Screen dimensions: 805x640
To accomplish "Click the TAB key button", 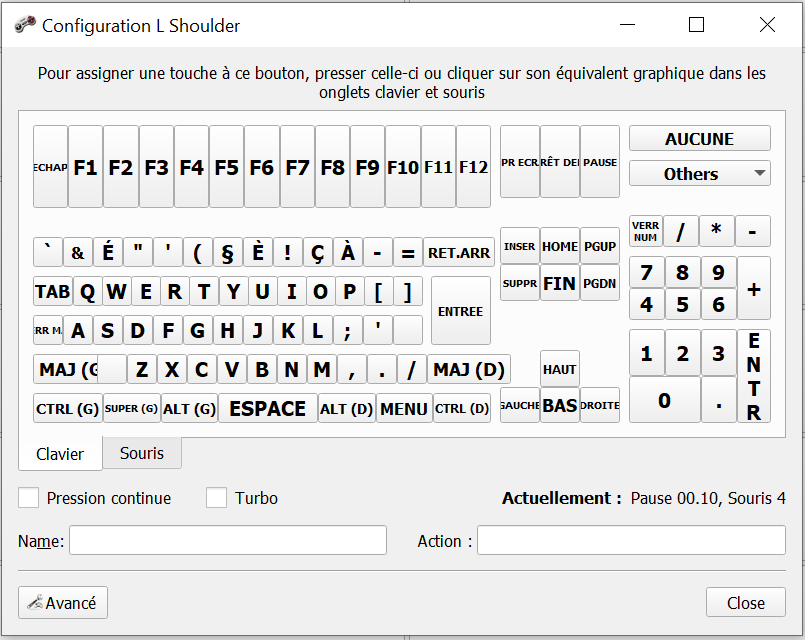I will click(52, 292).
